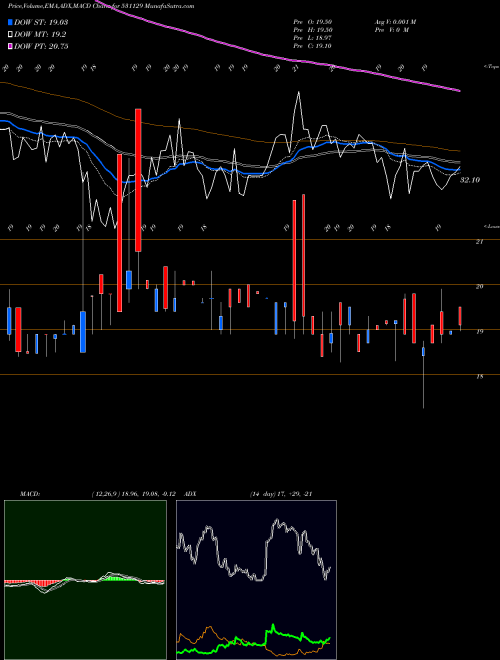
Task: Click the last red candle at chart right
Action: (460, 316)
